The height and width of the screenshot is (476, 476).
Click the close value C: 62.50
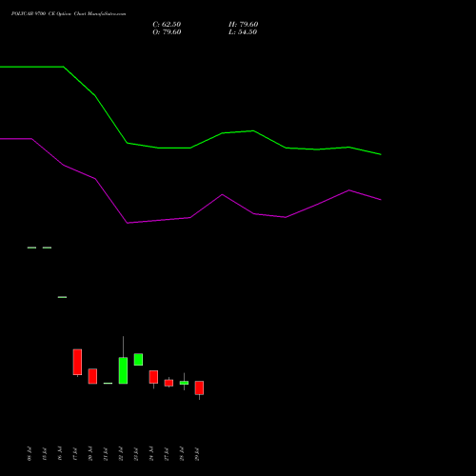167,25
